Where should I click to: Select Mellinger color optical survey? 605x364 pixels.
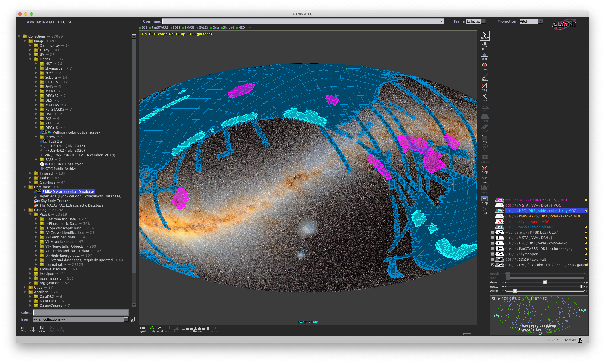coord(76,132)
